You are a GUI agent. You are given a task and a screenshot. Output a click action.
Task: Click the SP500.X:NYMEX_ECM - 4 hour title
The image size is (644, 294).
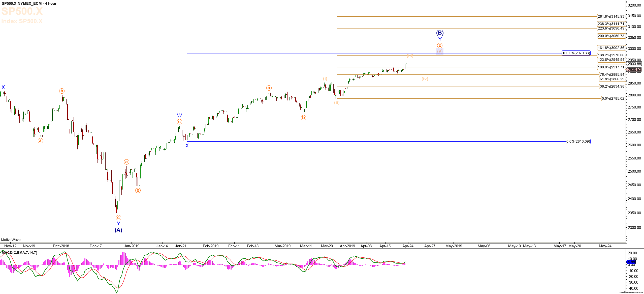29,3
